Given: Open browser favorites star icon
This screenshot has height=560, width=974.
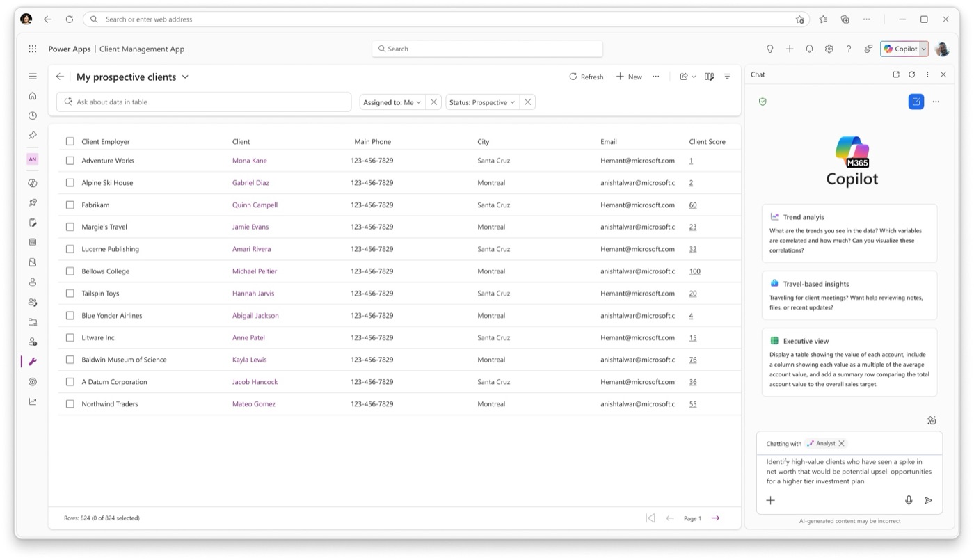Looking at the screenshot, I should [823, 19].
